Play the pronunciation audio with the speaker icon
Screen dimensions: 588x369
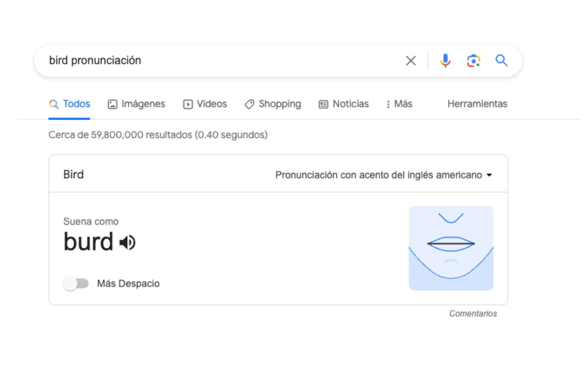click(127, 242)
